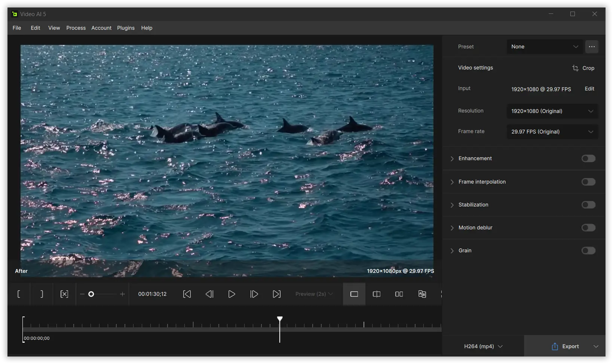The width and height of the screenshot is (613, 364).
Task: Expand the Motion deblur section
Action: pos(452,228)
